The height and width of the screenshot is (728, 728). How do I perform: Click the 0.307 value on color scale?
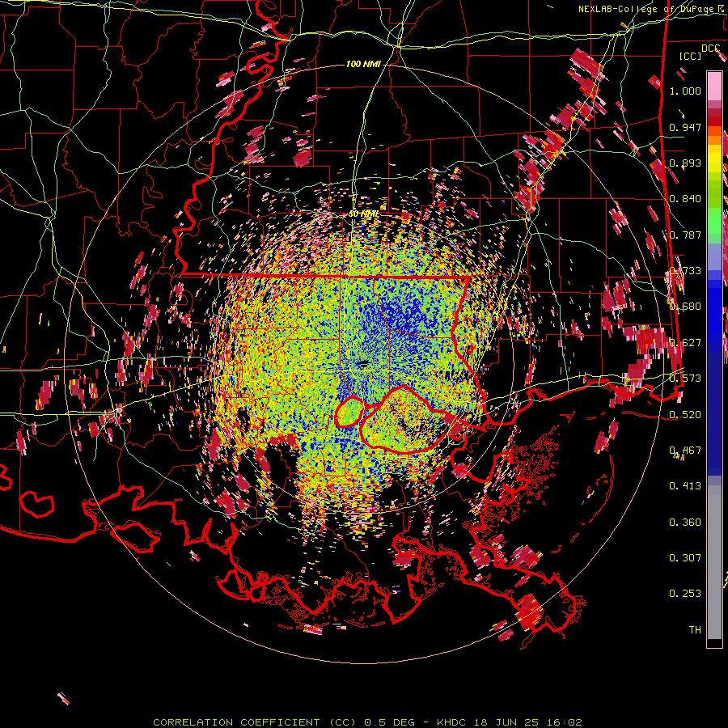[685, 558]
